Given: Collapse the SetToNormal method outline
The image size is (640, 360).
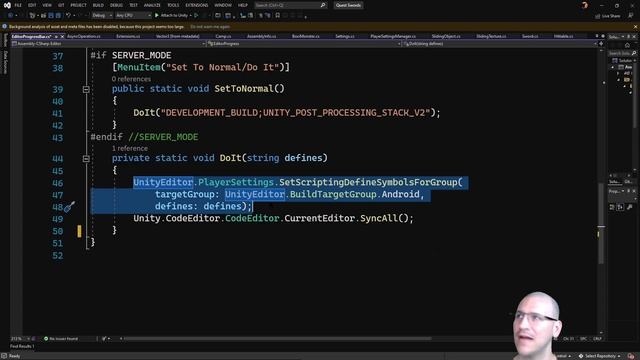Looking at the screenshot, I should click(x=86, y=89).
